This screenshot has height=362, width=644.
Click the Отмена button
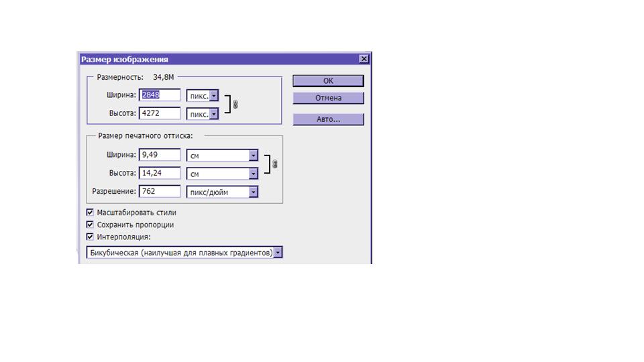(328, 98)
